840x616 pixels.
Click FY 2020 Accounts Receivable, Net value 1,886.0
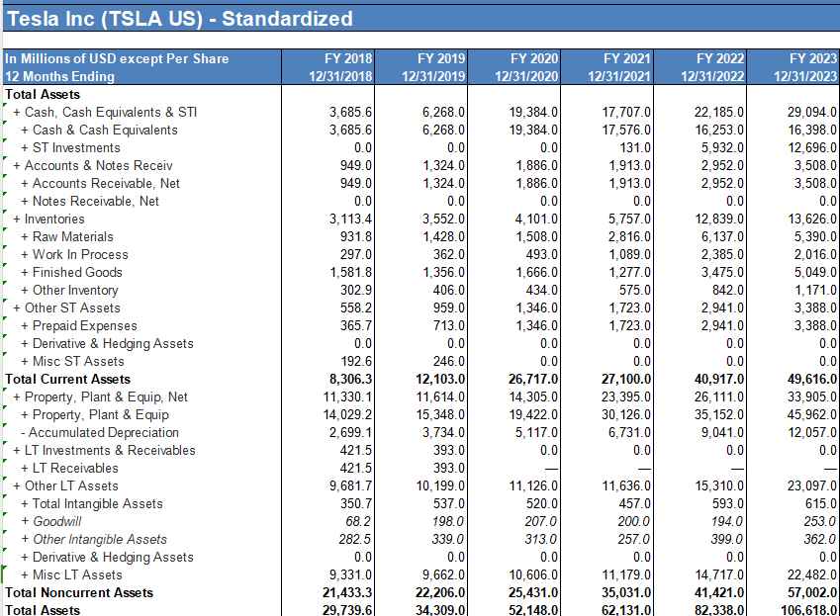click(537, 184)
